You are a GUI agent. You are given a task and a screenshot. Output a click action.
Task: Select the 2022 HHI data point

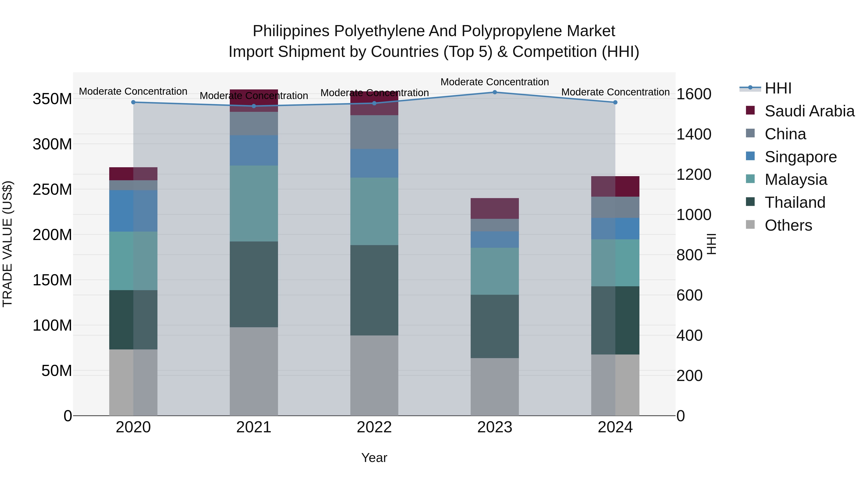click(374, 103)
